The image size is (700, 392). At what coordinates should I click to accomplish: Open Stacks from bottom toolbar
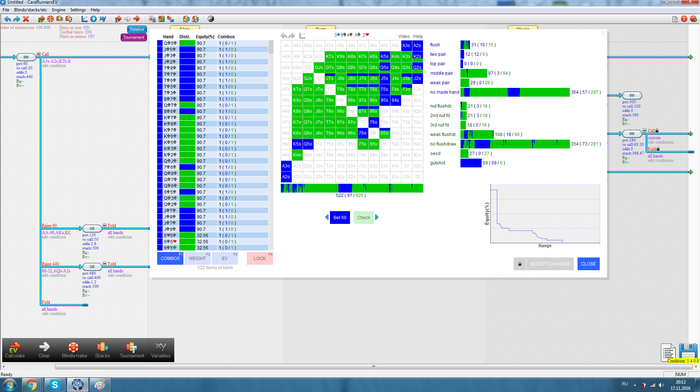(102, 350)
